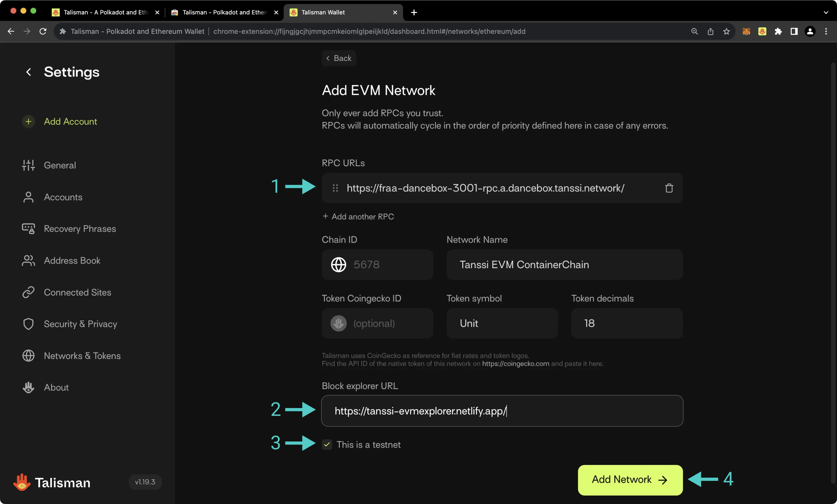This screenshot has height=504, width=837.
Task: Click the Talisman hand icon in Coingecko field
Action: (x=339, y=323)
